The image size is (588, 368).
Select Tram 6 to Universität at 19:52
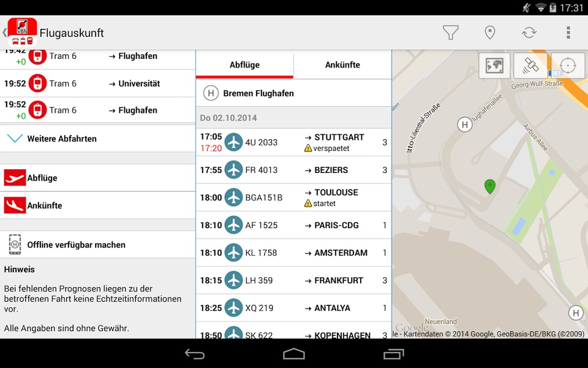click(x=97, y=83)
